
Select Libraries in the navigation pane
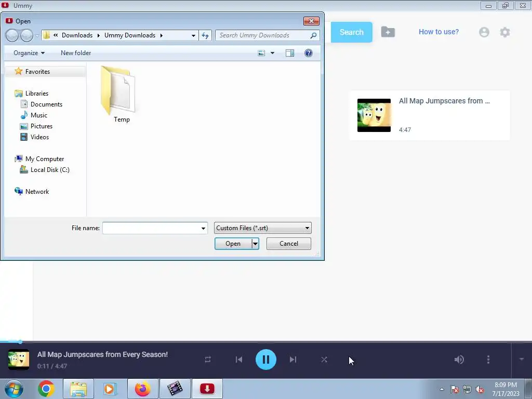point(37,94)
